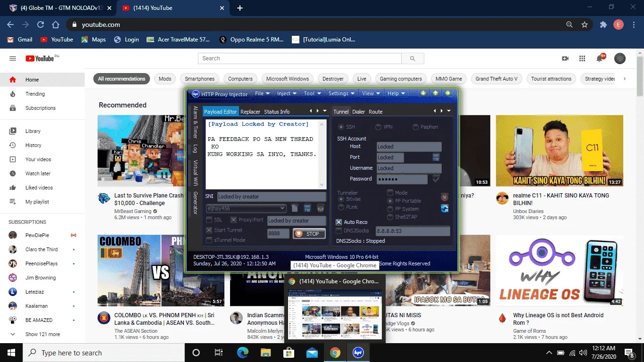The height and width of the screenshot is (362, 644).
Task: Open the YouTube apps grid icon
Action: [582, 58]
